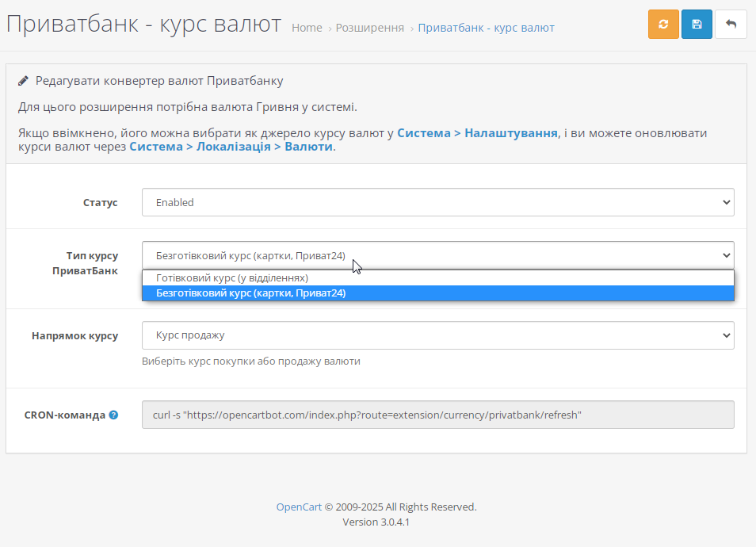Viewport: 756px width, 547px height.
Task: Click the Статус field label
Action: coord(101,203)
